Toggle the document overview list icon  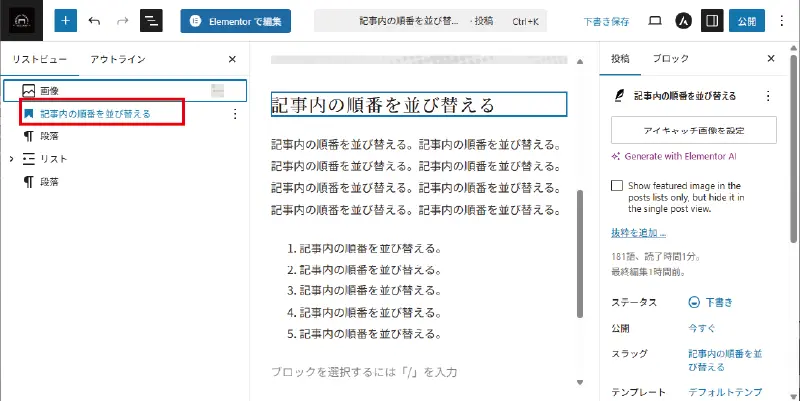[x=151, y=21]
